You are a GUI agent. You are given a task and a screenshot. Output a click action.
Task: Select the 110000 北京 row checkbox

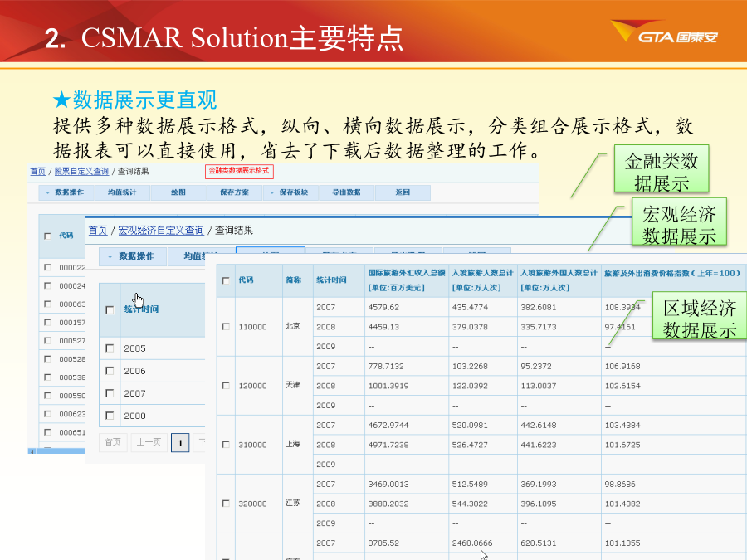coord(226,327)
